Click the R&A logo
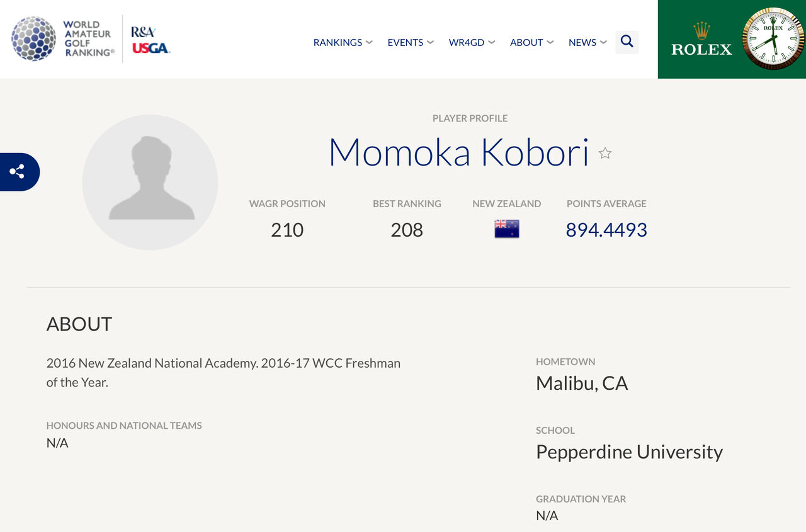Viewport: 806px width, 532px height. pyautogui.click(x=144, y=32)
